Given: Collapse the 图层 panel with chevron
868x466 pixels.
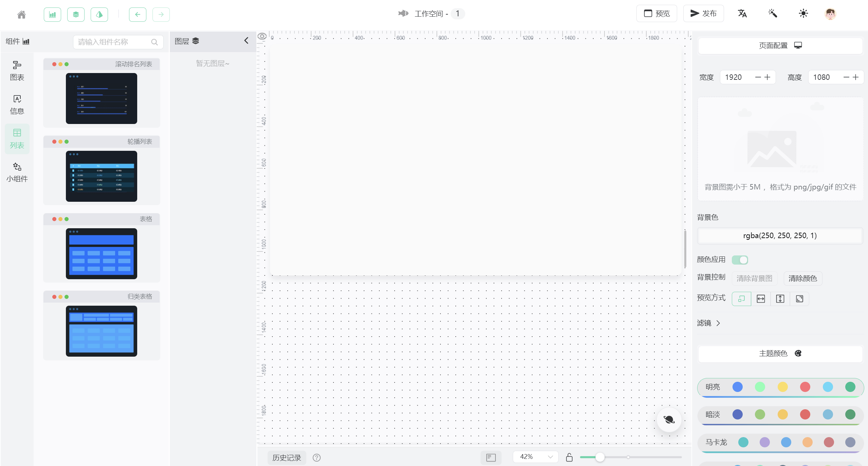Looking at the screenshot, I should click(246, 41).
